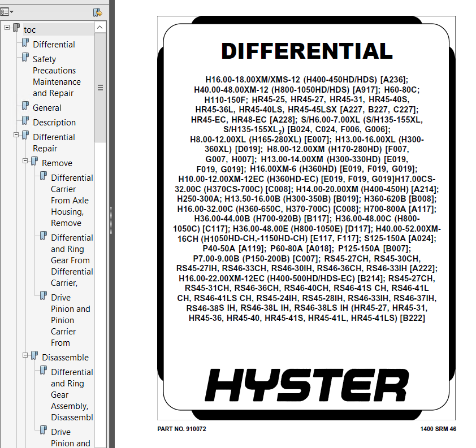Click the bookmarks panel scrollbar thumb
This screenshot has width=476, height=448.
coord(100,88)
